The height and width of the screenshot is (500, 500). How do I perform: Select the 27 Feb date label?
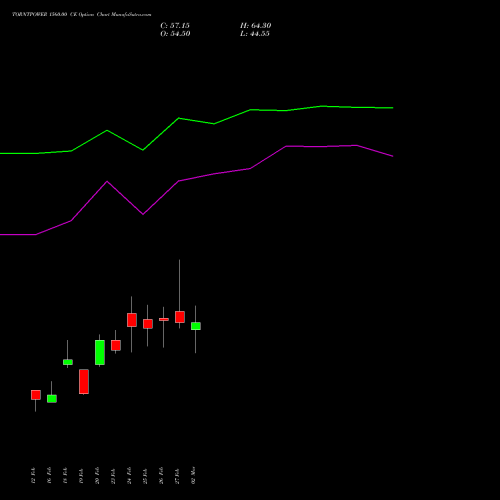coord(177,476)
